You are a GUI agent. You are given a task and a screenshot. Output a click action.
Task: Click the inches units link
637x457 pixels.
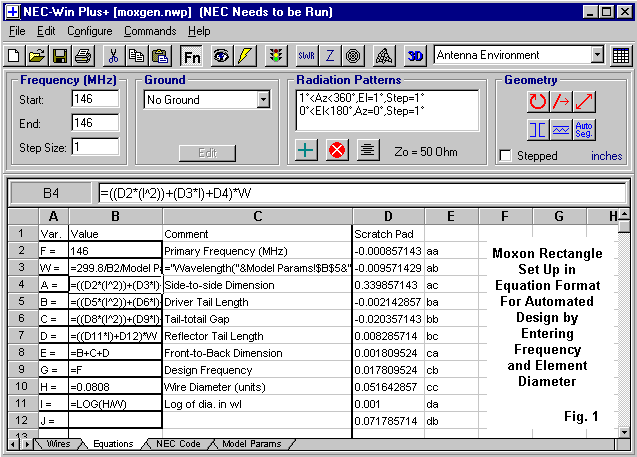(x=606, y=156)
